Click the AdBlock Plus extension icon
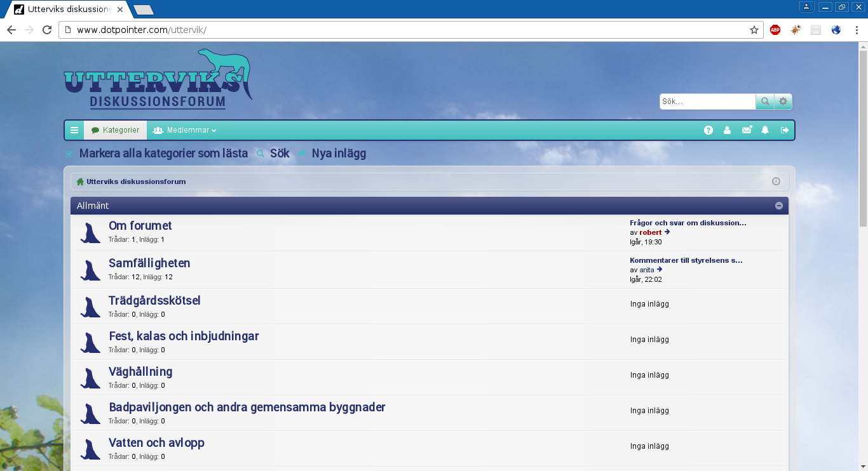Screen dimensions: 868x471 [775, 30]
